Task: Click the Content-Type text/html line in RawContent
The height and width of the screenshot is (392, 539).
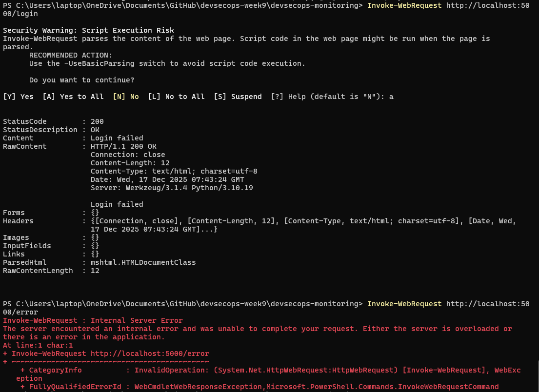Action: [174, 171]
